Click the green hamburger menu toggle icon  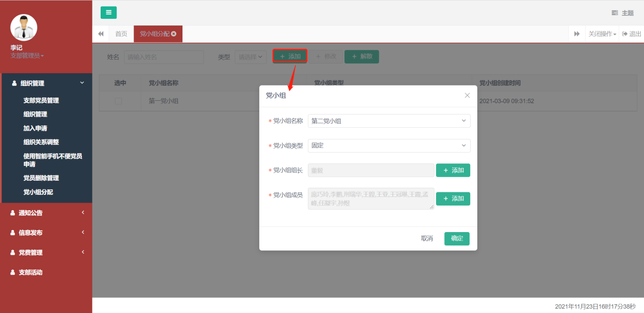[108, 13]
